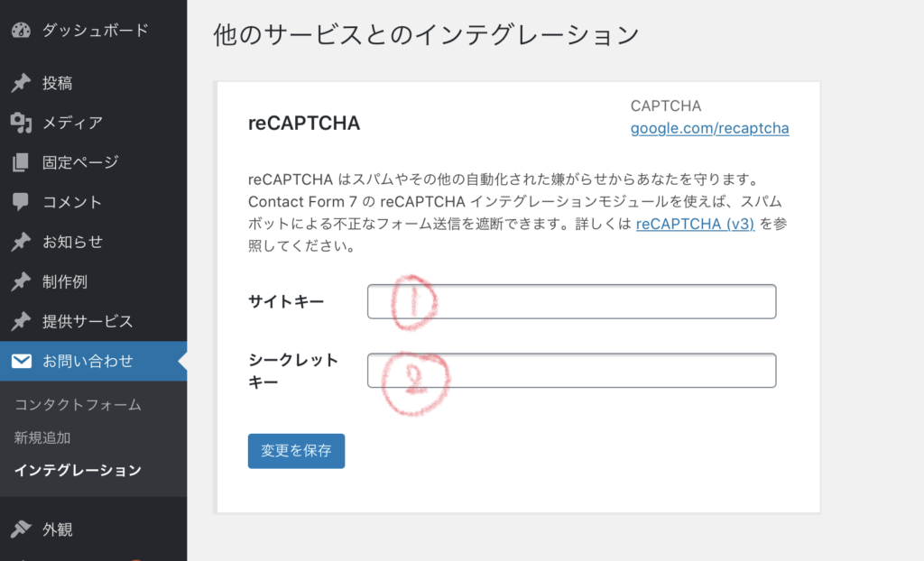The width and height of the screenshot is (924, 561).
Task: Select the 固定ページ pages icon
Action: coord(21,162)
